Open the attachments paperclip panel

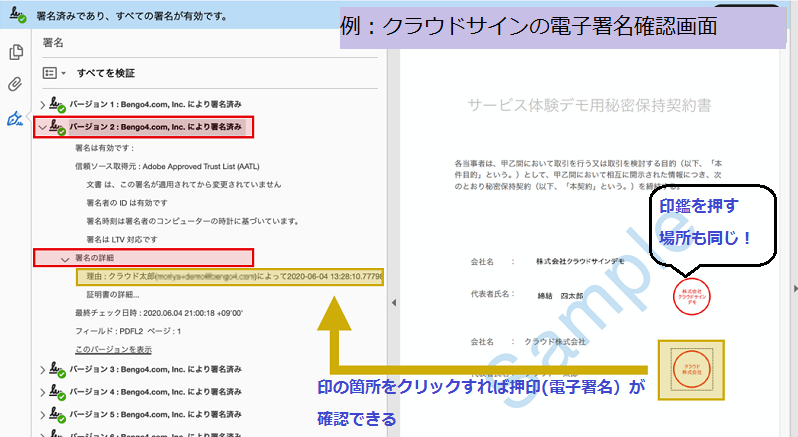(15, 84)
